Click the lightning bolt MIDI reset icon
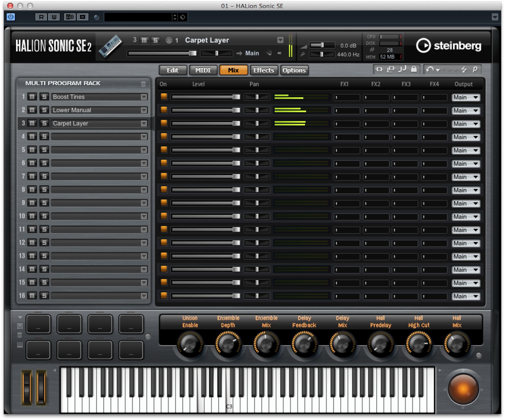 pos(464,69)
